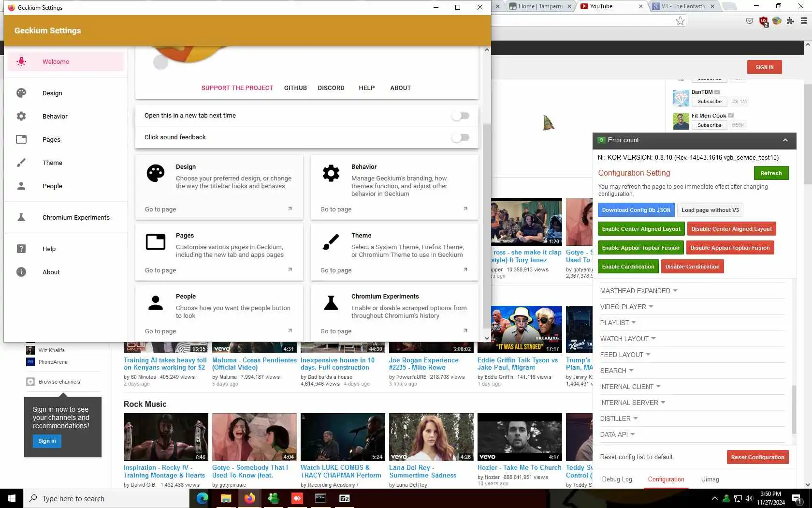This screenshot has height=508, width=812.
Task: Toggle Click sound feedback switch
Action: coord(461,137)
